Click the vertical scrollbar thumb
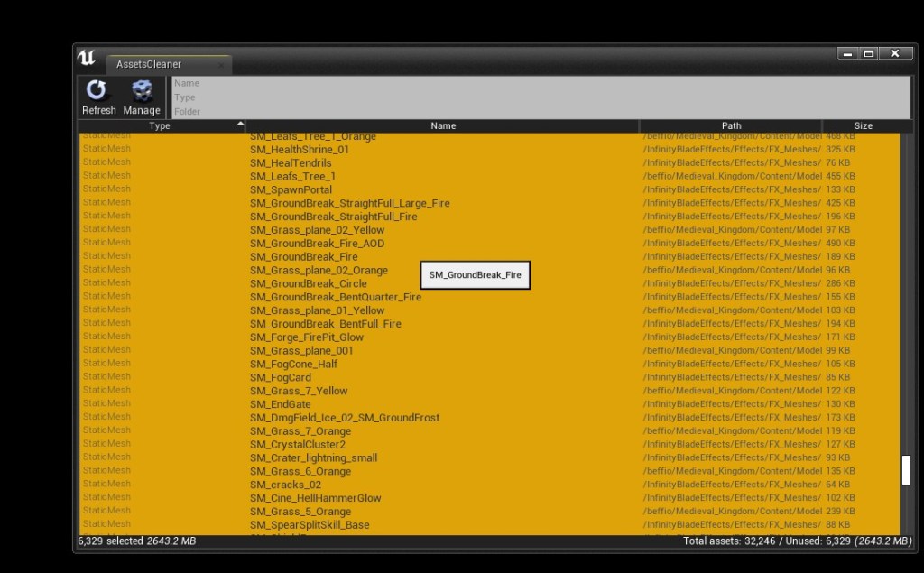 (906, 470)
